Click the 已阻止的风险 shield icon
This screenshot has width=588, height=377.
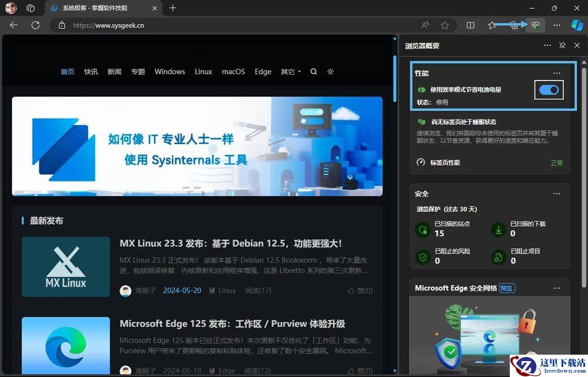(x=423, y=258)
